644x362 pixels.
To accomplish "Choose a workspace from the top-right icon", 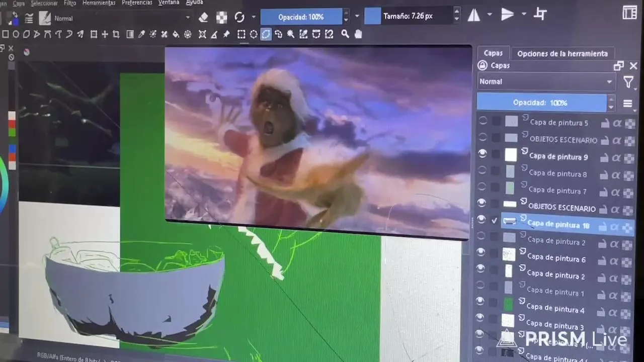I will (x=629, y=13).
